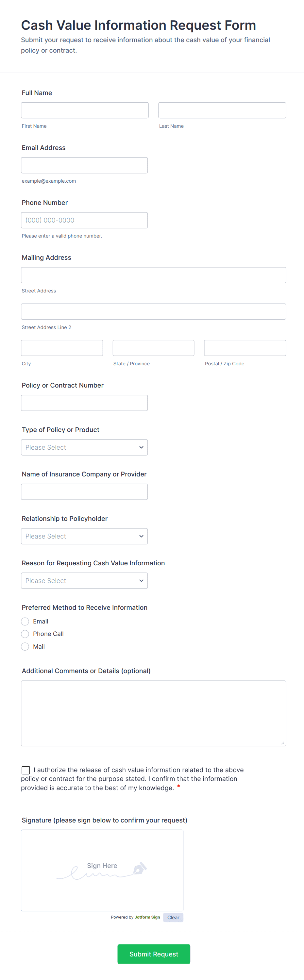Focus the Policy or Contract Number field
Screen dimensions: 304x980
click(x=84, y=403)
